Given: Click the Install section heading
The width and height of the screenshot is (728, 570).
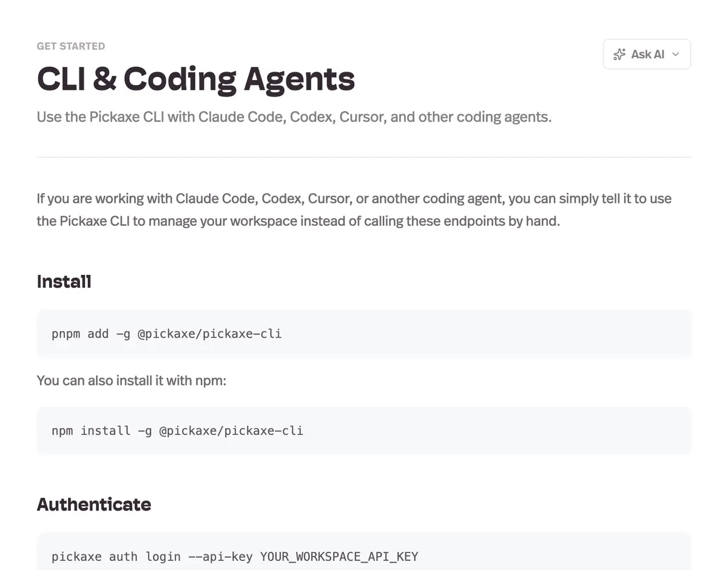Looking at the screenshot, I should coord(64,282).
